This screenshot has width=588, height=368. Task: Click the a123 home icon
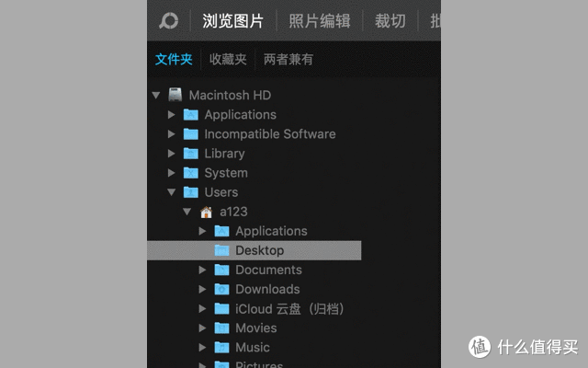pos(206,212)
